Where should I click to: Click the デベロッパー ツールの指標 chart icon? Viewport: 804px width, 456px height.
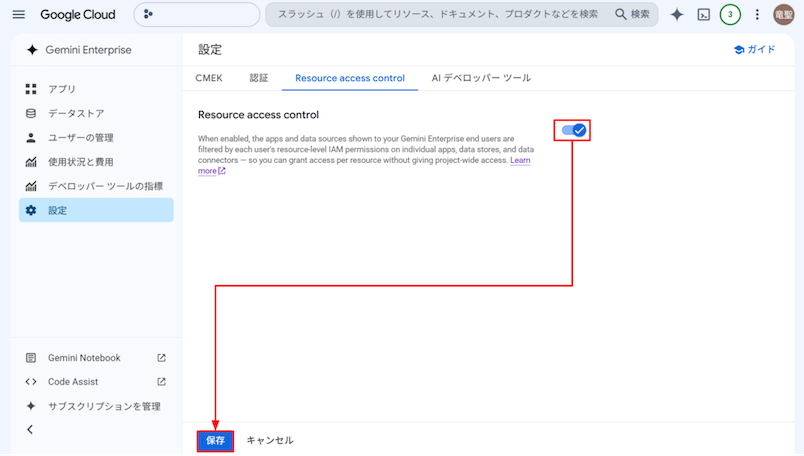pos(31,186)
